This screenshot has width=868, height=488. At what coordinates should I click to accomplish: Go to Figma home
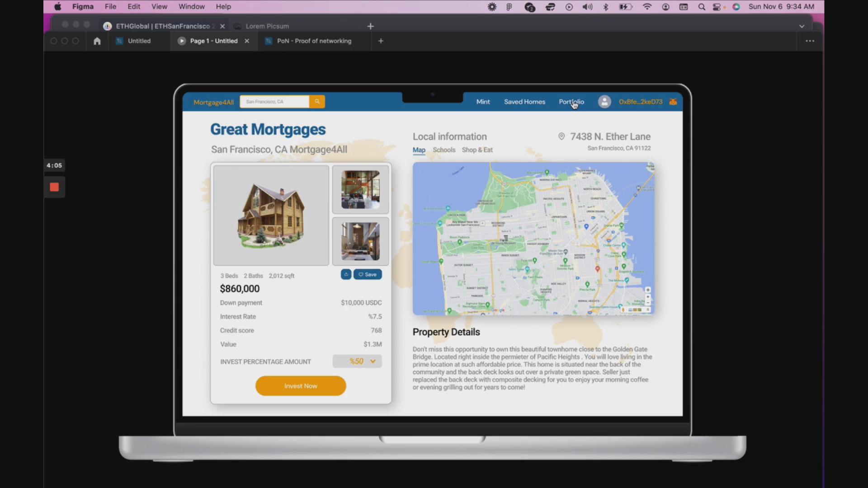point(97,41)
